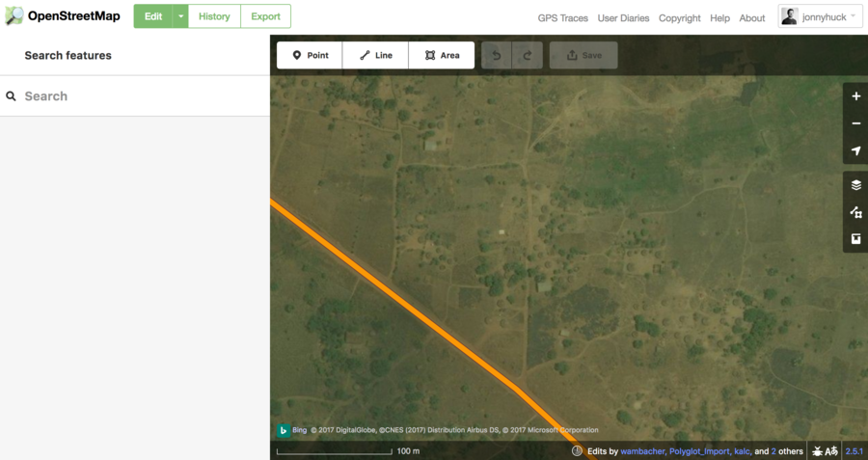Open wambacher's contributor profile link
868x460 pixels.
pos(642,451)
